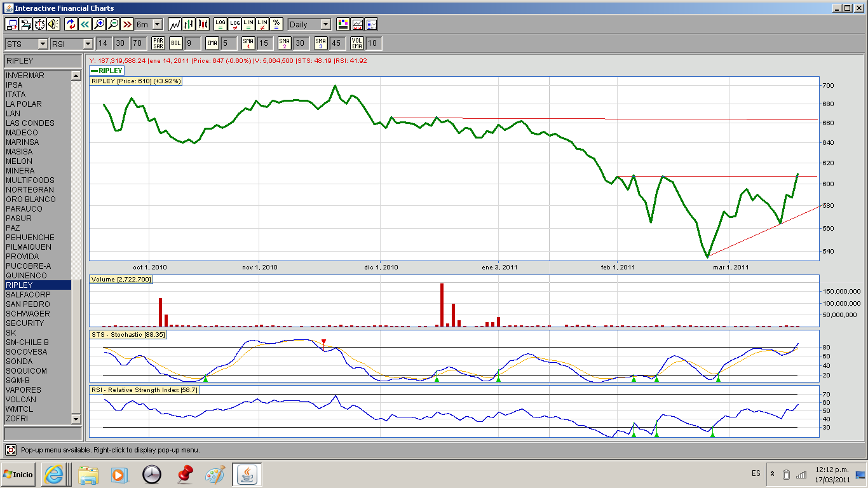
Task: Select ZOFRI in the stock list
Action: tap(37, 418)
